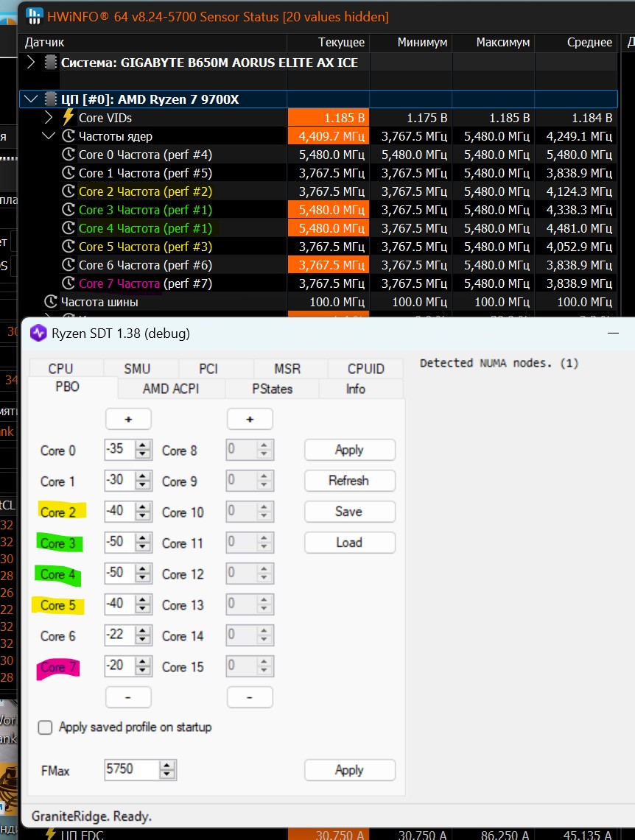Click Apply button next to Core 0 offsets
The image size is (635, 840).
[x=349, y=450]
